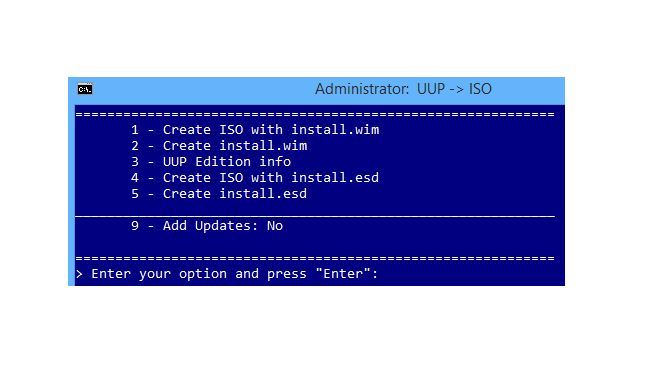The width and height of the screenshot is (652, 372).
Task: Click the quoted "Enter" word in prompt
Action: pos(343,274)
